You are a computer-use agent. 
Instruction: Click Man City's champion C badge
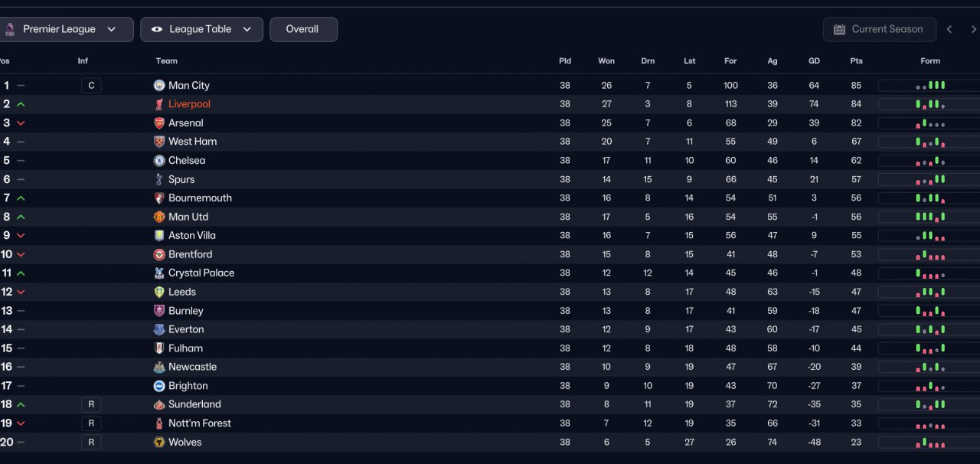91,86
